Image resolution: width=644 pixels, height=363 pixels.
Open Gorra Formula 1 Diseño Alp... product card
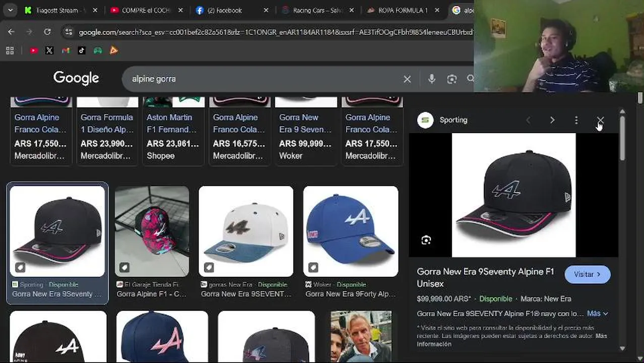pos(107,131)
